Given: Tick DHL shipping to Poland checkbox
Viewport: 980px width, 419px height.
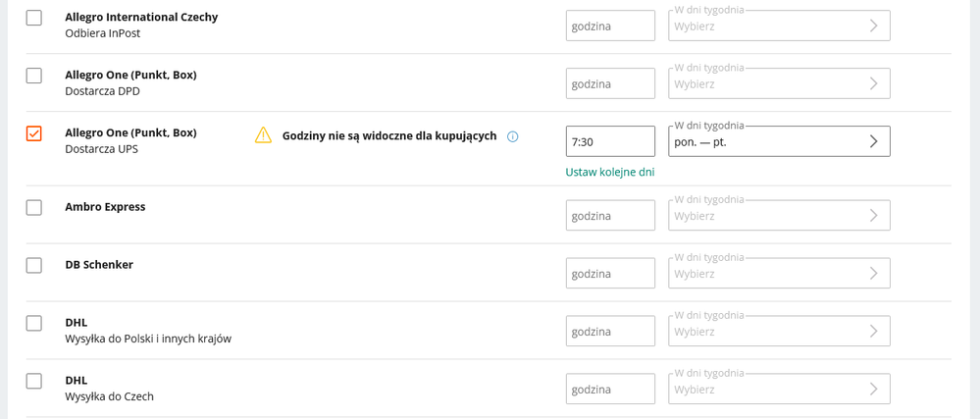Looking at the screenshot, I should 33,323.
